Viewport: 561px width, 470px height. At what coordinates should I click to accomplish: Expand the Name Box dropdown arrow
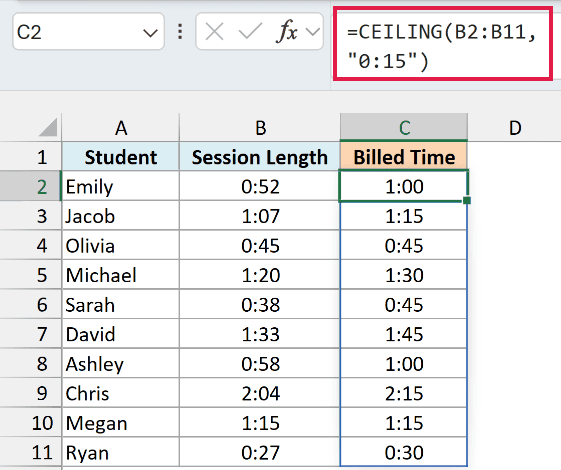(x=150, y=33)
